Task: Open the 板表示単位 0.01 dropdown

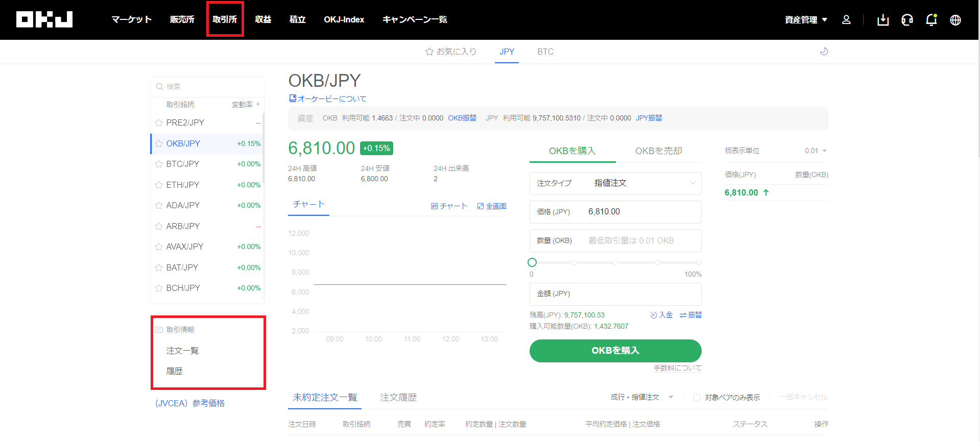Action: (x=816, y=151)
